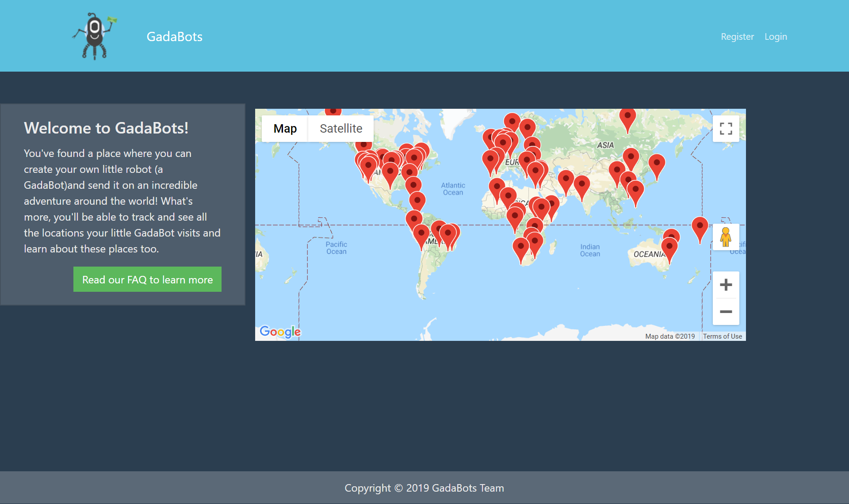Zoom out on the map
The height and width of the screenshot is (504, 849).
click(x=726, y=312)
